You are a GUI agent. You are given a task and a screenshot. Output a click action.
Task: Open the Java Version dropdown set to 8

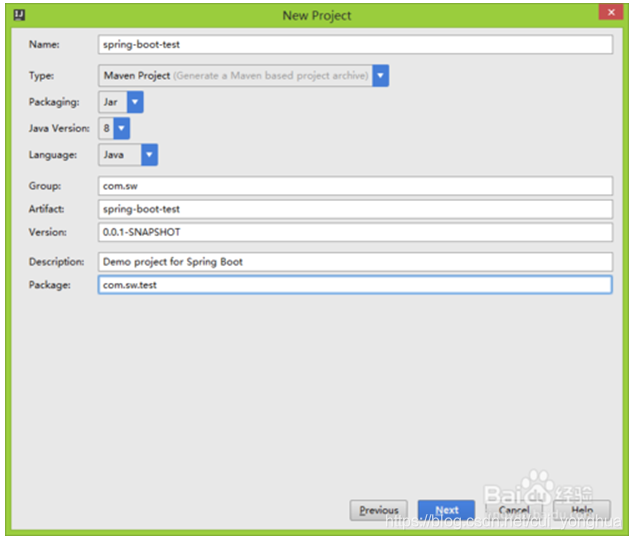click(114, 128)
